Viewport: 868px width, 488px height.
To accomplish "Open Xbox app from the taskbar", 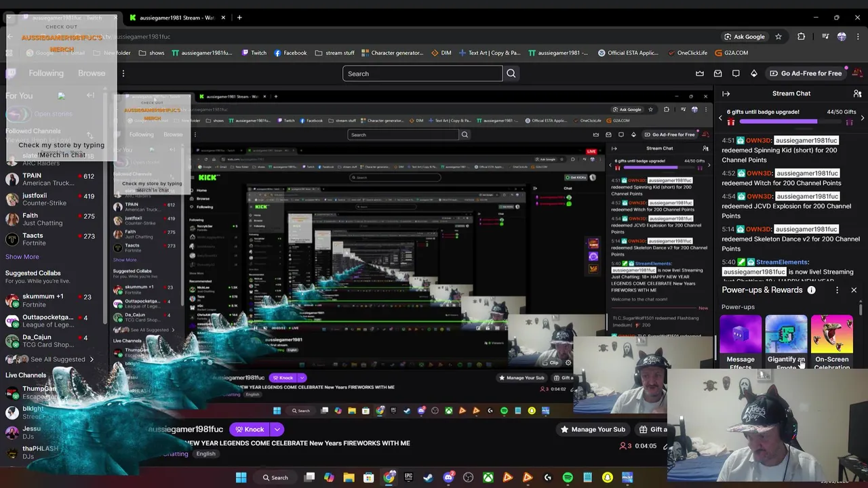I will (488, 478).
